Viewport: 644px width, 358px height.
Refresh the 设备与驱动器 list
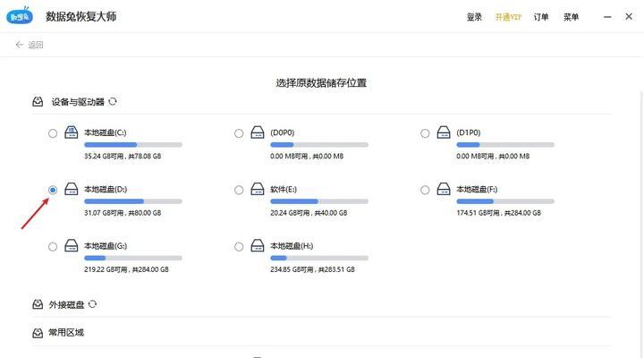click(x=113, y=101)
